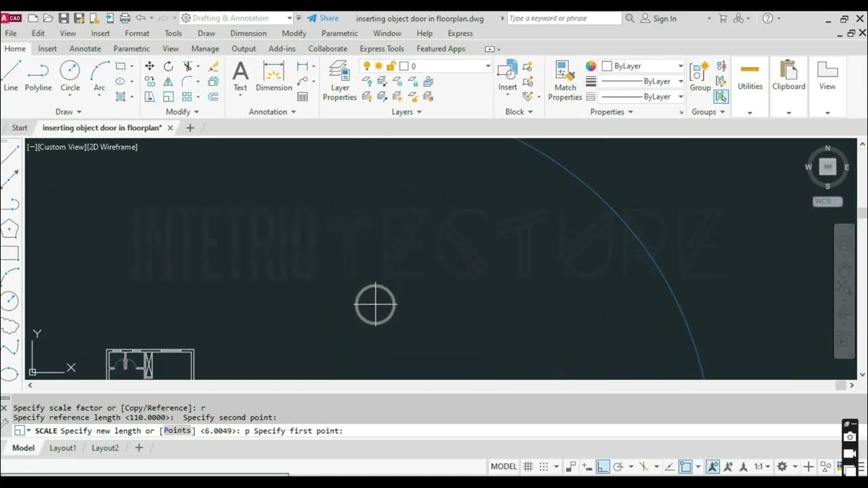Open the File menu
The width and height of the screenshot is (868, 488).
11,33
